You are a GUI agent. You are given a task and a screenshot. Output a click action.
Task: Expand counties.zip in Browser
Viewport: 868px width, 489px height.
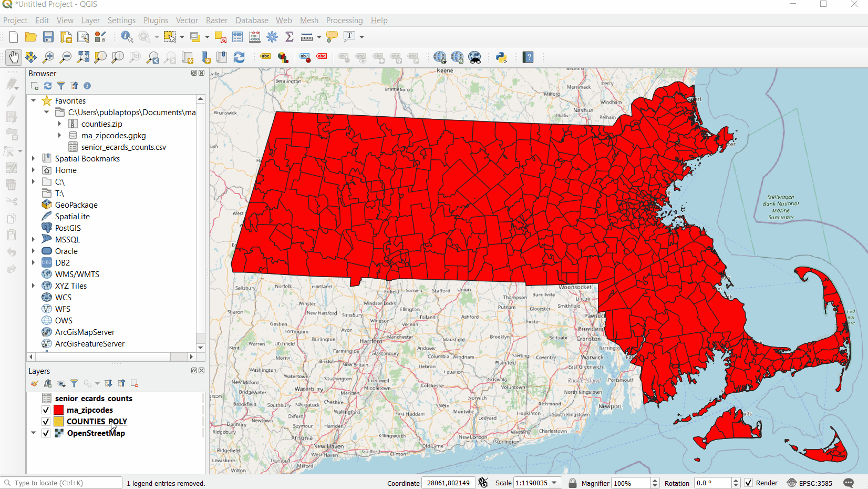click(59, 124)
